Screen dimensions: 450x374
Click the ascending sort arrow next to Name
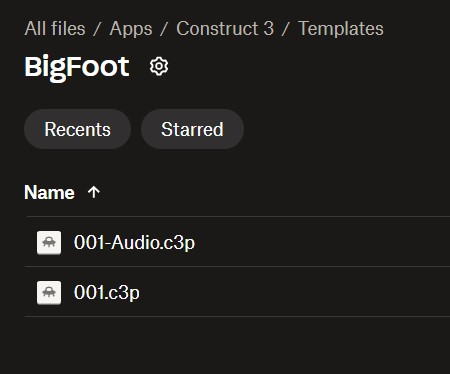[x=94, y=192]
